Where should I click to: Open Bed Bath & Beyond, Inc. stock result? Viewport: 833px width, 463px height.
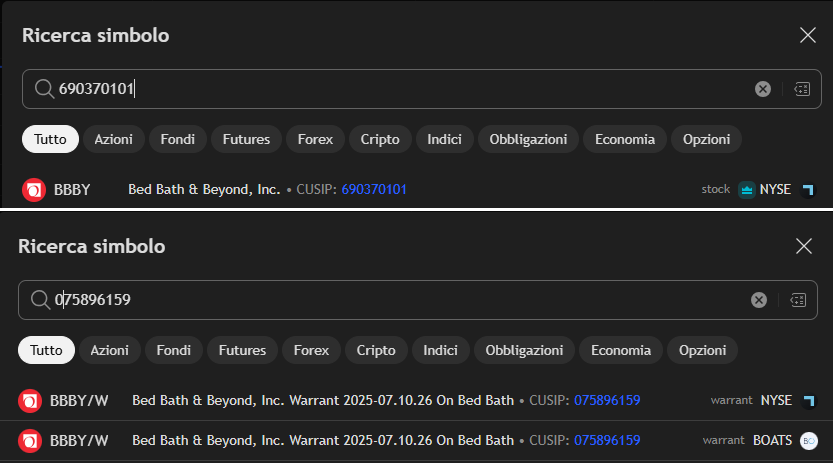204,190
